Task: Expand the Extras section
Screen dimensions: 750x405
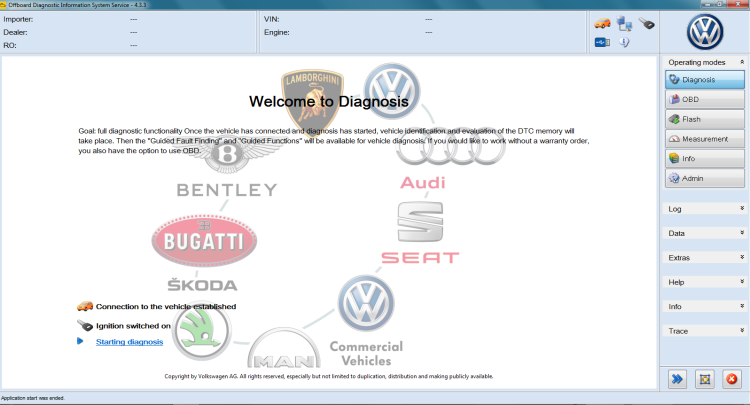Action: [705, 258]
